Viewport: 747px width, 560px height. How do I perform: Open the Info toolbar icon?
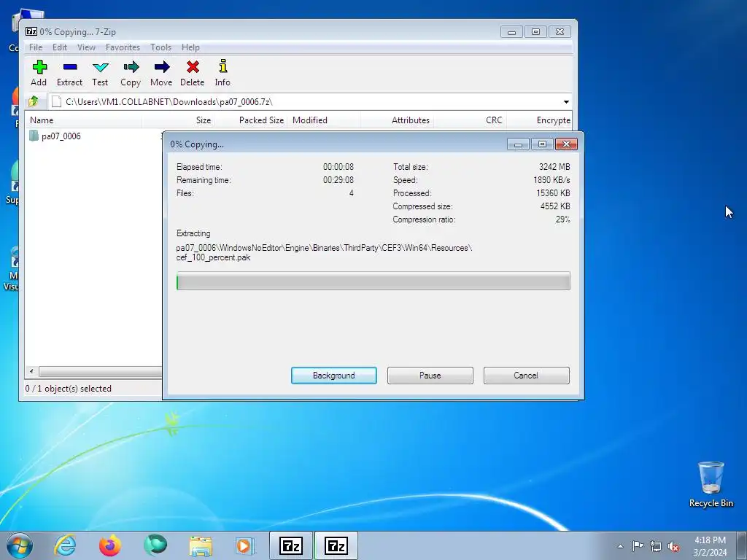pyautogui.click(x=222, y=66)
